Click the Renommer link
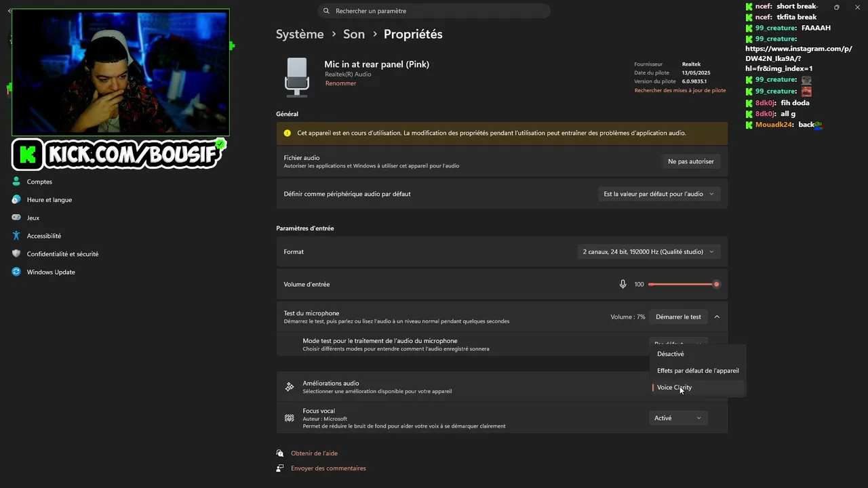 point(340,83)
